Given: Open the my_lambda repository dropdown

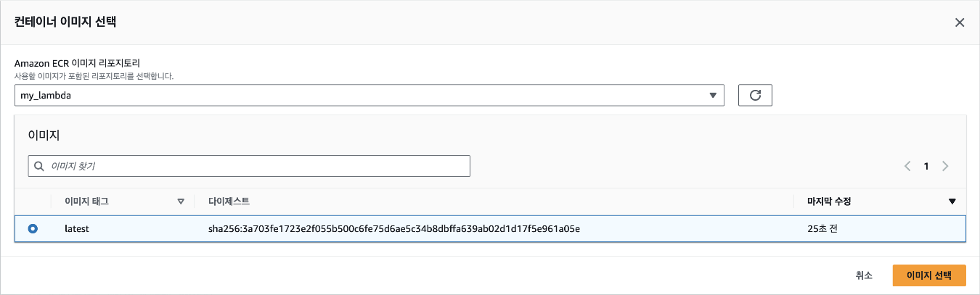Looking at the screenshot, I should (x=369, y=95).
